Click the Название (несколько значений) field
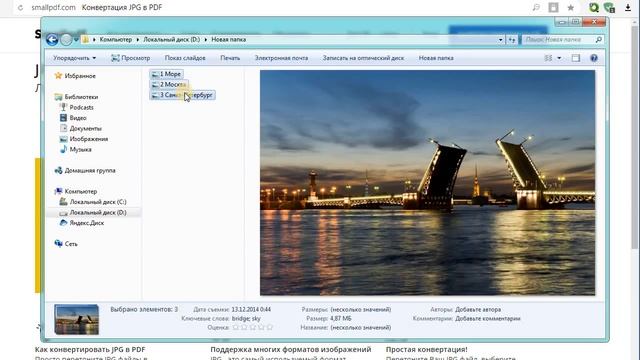Viewport: 640px width, 360px height. click(x=361, y=327)
